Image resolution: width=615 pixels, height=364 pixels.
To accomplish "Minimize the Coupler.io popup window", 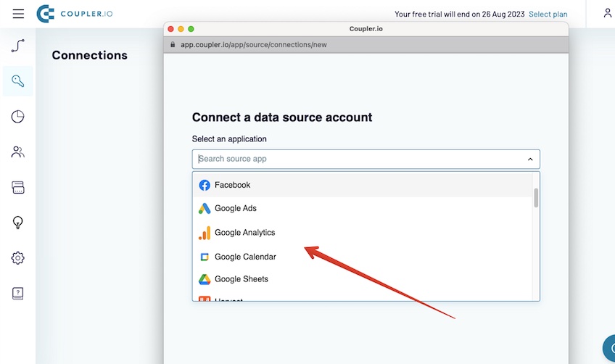I will [x=181, y=29].
